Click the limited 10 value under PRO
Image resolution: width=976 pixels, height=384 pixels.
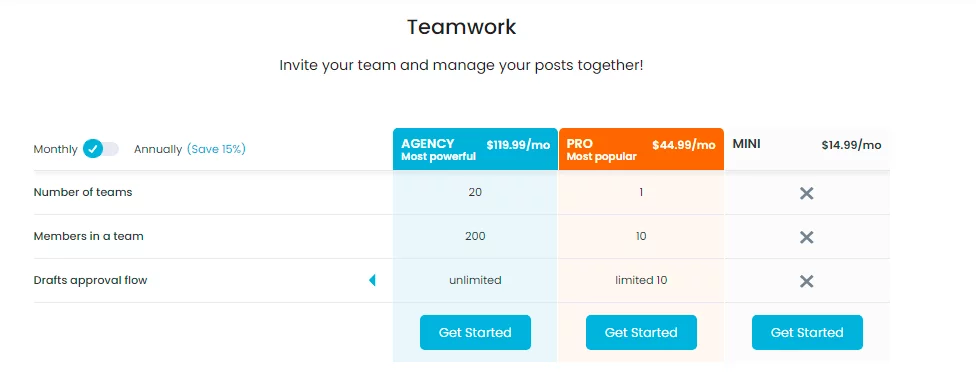[641, 280]
